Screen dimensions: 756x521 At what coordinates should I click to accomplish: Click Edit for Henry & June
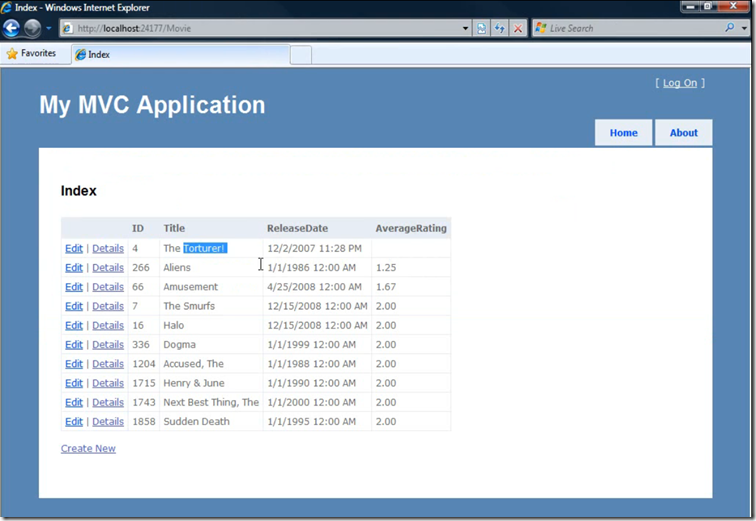74,383
